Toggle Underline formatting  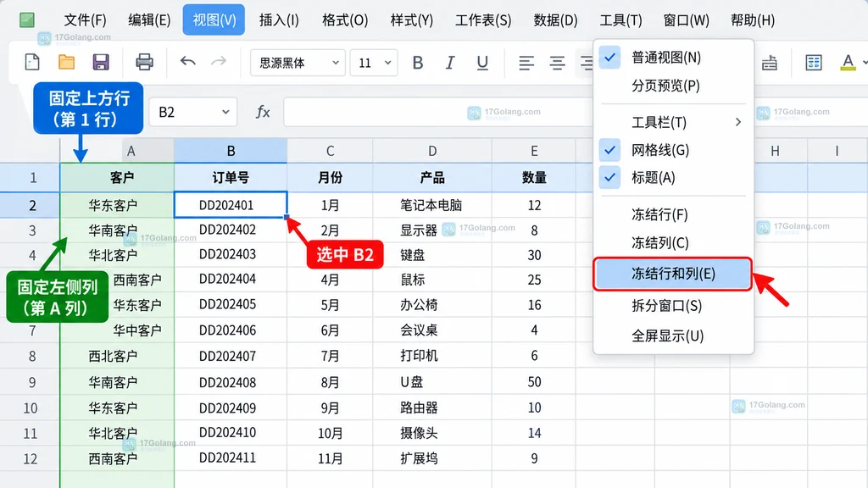tap(482, 63)
